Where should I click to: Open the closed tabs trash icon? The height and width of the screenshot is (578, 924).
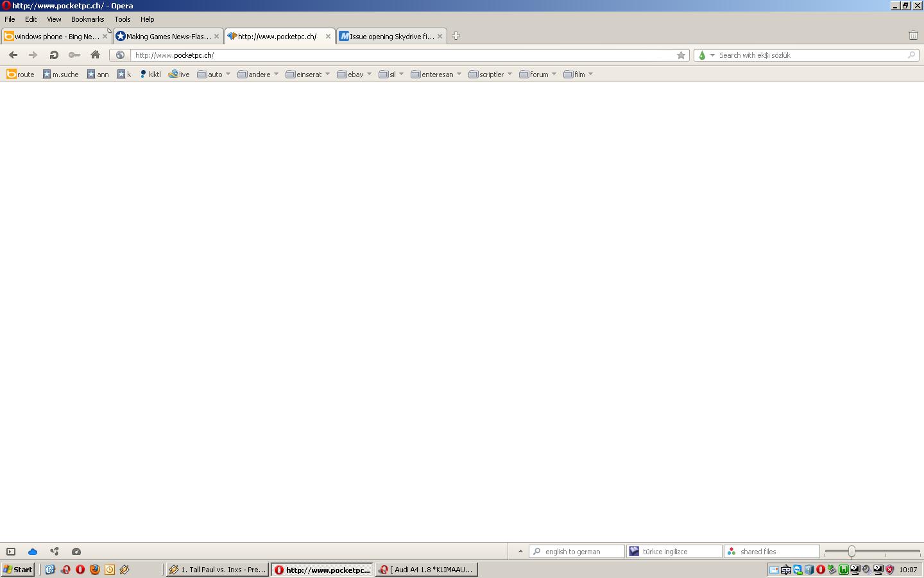coord(913,35)
